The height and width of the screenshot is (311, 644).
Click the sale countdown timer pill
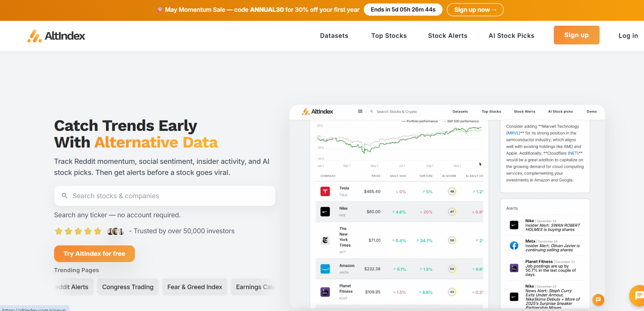tap(403, 10)
